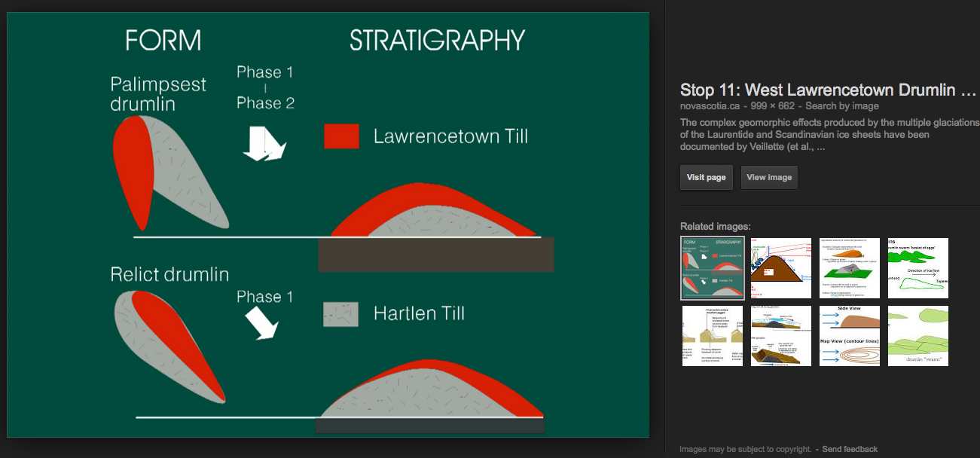Open the large drumlin diagram preview image
Image resolution: width=980 pixels, height=458 pixels.
328,224
